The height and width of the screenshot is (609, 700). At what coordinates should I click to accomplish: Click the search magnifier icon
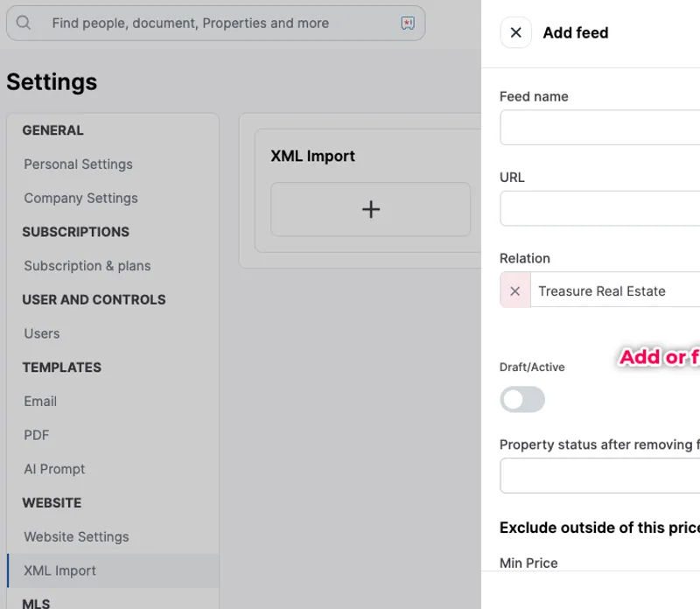[x=24, y=24]
